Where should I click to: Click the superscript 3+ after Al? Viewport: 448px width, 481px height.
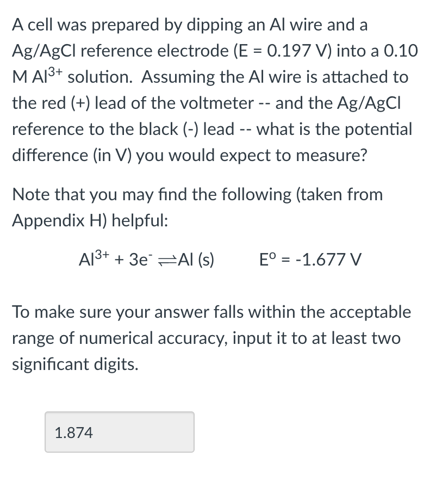(x=56, y=72)
